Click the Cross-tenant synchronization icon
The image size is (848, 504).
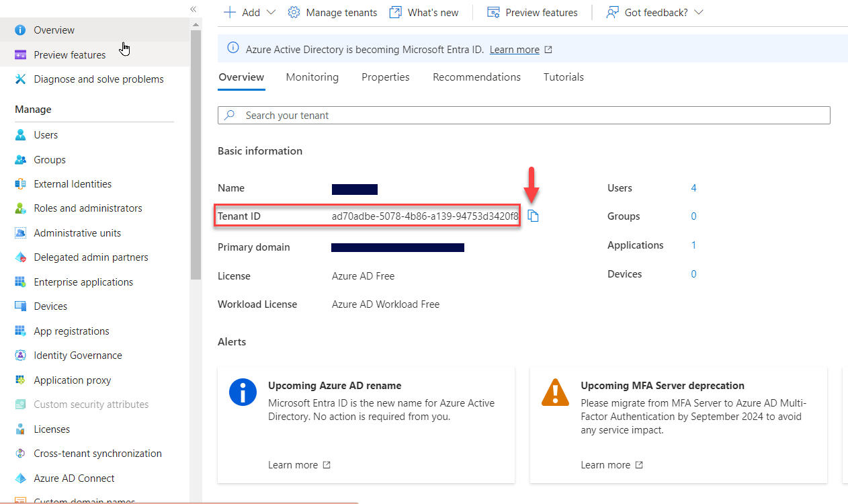tap(20, 454)
